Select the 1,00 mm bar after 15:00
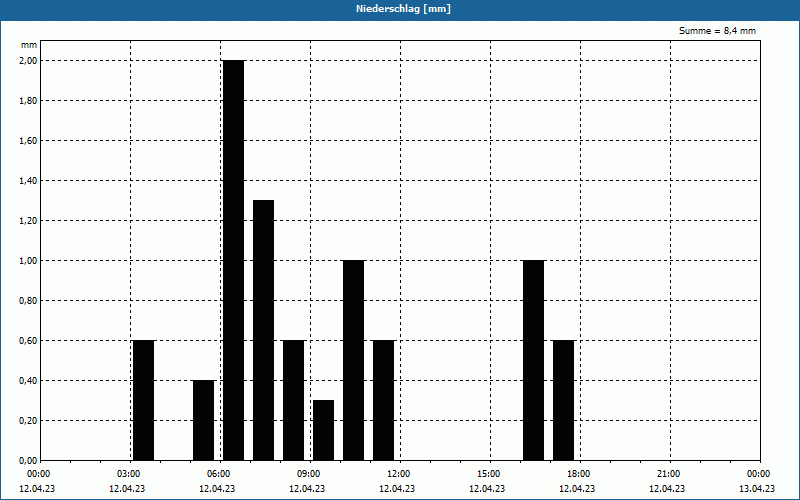Viewport: 800px width, 500px height. click(x=534, y=360)
